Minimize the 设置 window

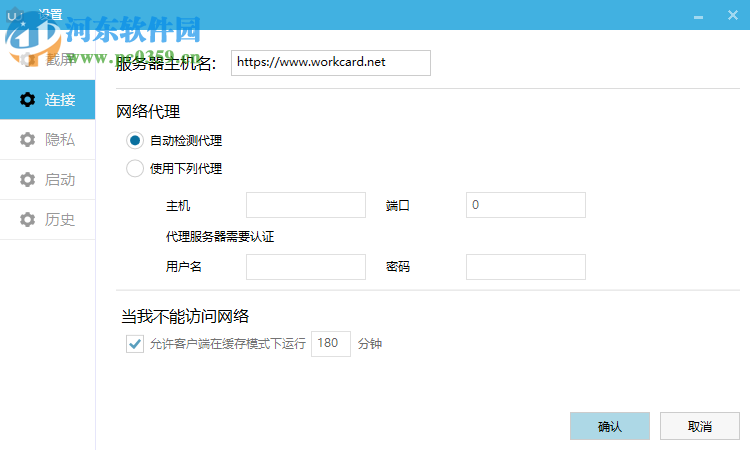(x=698, y=16)
